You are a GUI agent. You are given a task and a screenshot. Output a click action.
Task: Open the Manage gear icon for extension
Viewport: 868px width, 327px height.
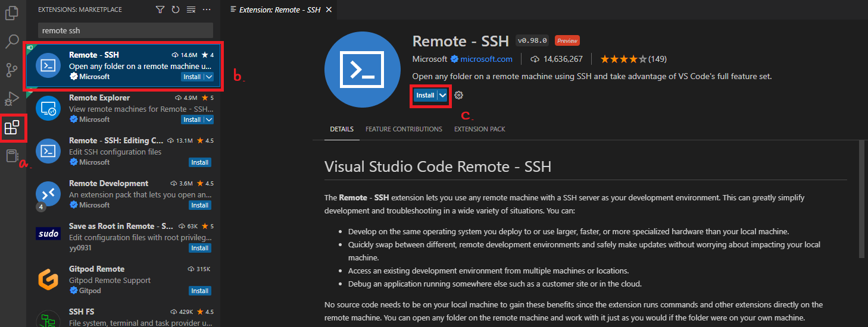(458, 95)
